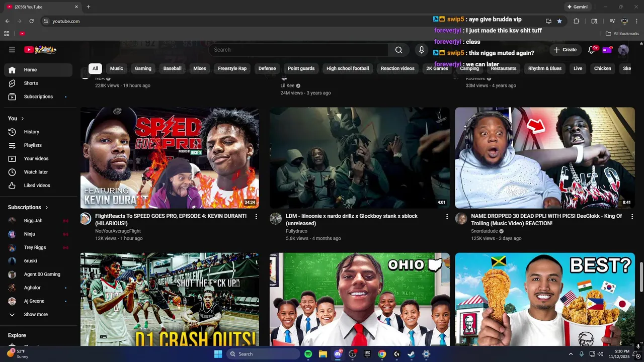Open the FlightReacts SPEED GOES PRO title
The height and width of the screenshot is (362, 644).
click(x=171, y=220)
